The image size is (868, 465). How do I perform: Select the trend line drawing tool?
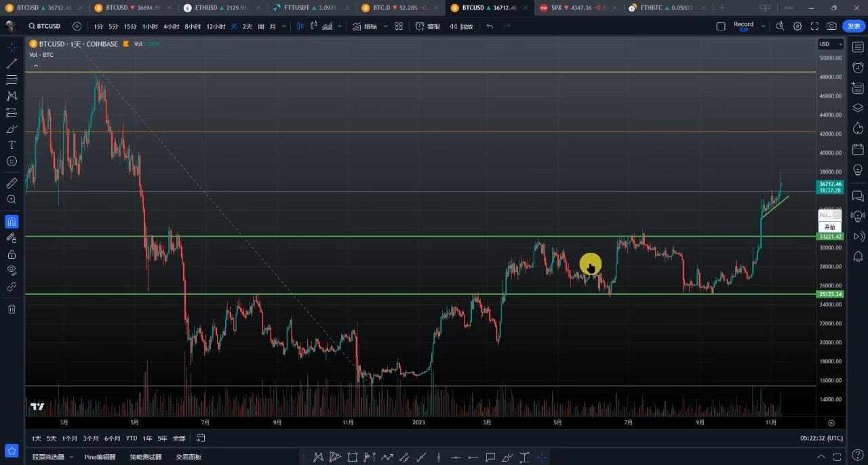coord(12,64)
